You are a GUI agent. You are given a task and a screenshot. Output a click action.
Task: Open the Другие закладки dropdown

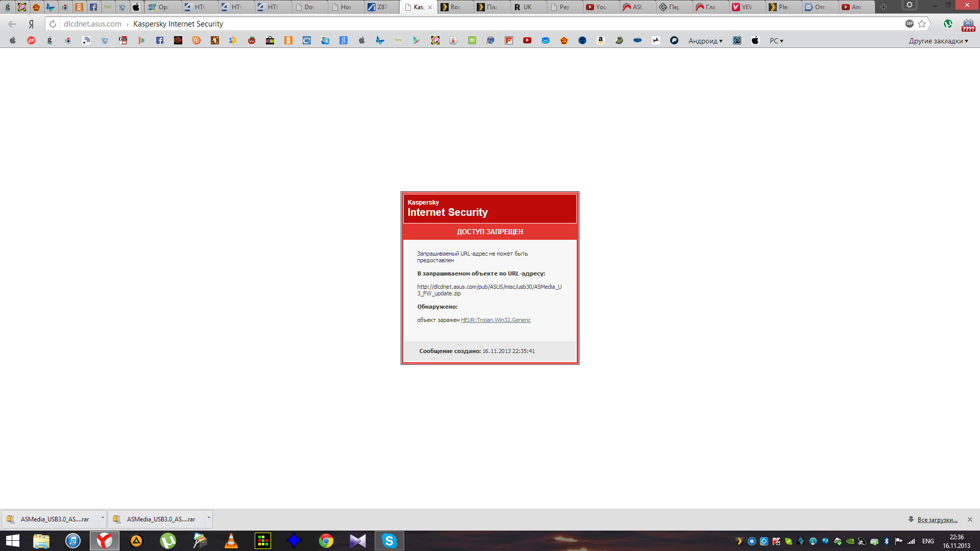pyautogui.click(x=938, y=41)
